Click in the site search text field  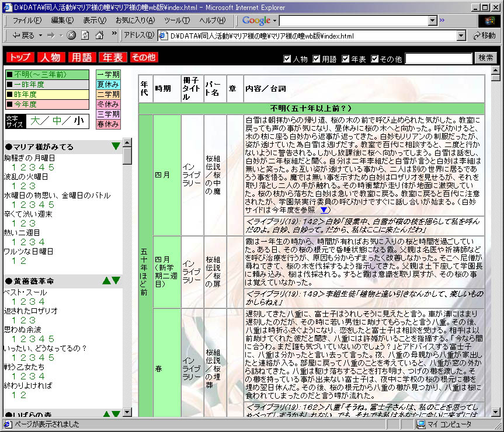tap(439, 59)
